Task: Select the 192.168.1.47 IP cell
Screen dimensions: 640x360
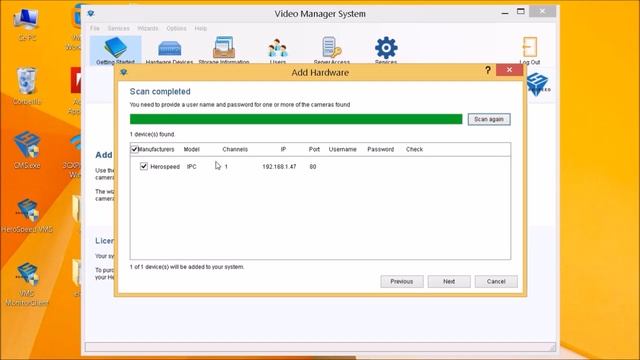Action: (x=279, y=167)
